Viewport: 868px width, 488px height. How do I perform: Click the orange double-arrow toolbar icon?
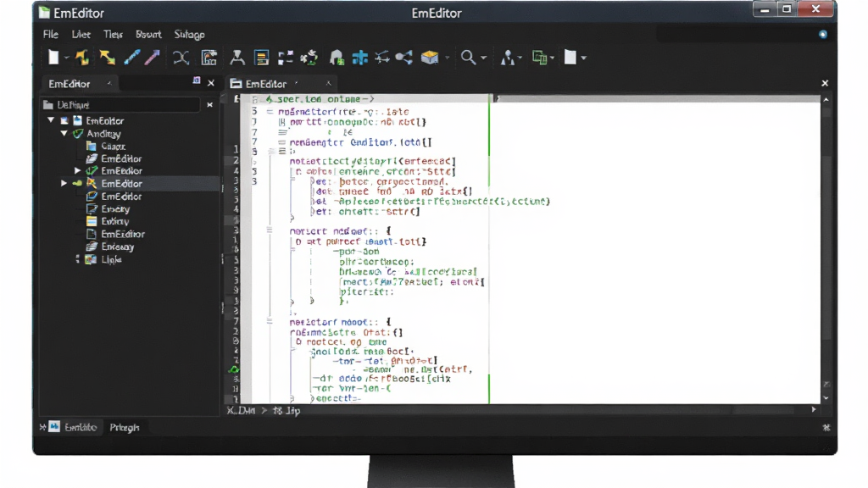[82, 57]
